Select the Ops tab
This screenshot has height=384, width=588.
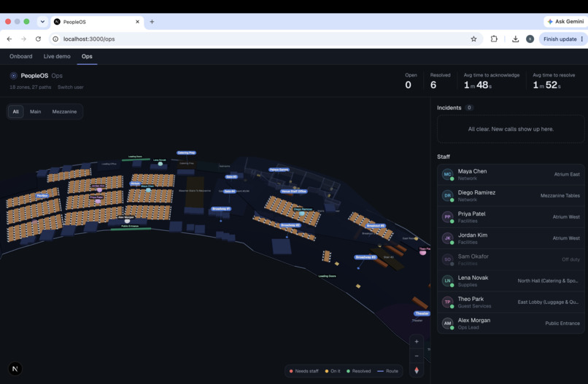click(x=87, y=56)
